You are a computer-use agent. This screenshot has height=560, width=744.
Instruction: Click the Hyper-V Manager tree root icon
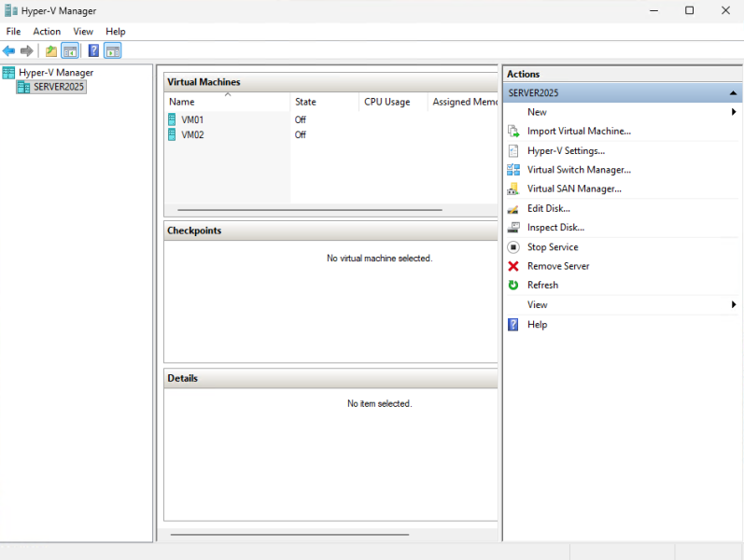[x=8, y=73]
